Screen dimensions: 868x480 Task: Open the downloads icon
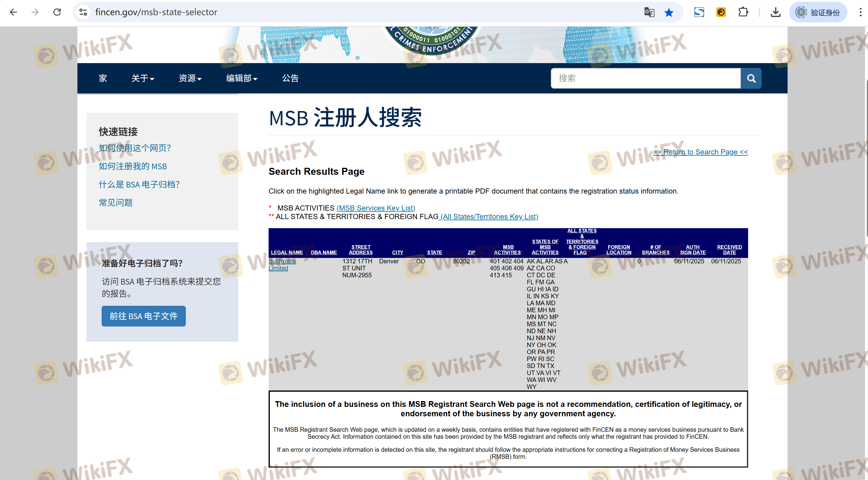coord(775,12)
